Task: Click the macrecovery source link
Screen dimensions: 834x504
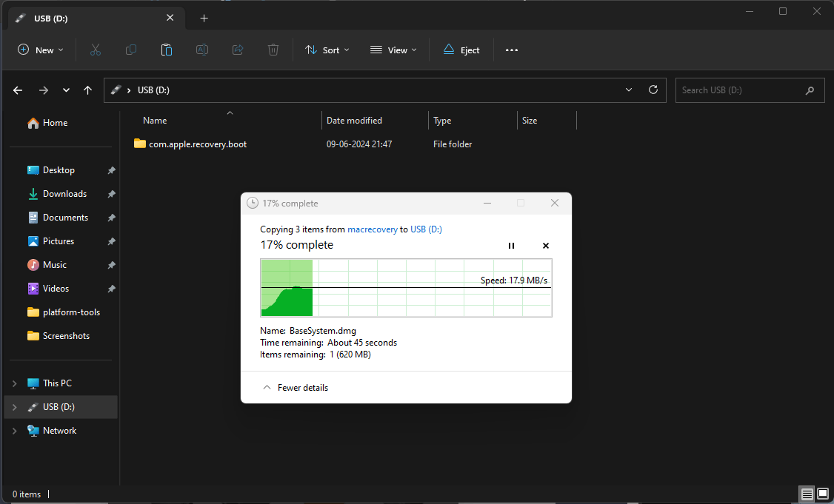Action: (373, 229)
